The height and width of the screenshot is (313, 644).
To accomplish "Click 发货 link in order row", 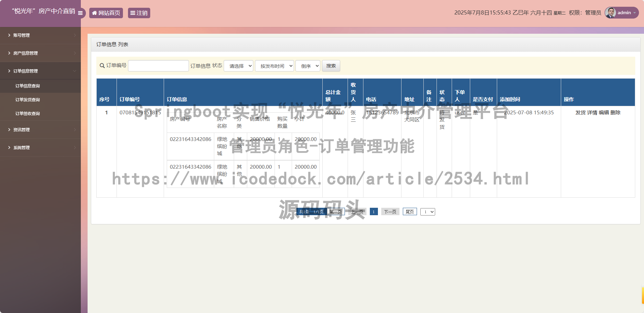I will click(x=580, y=113).
